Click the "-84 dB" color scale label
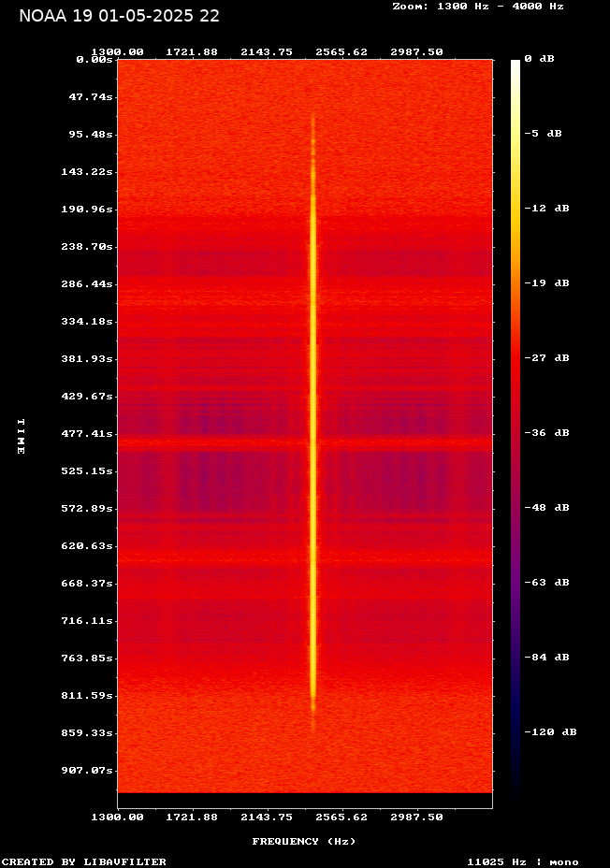The image size is (610, 868). [546, 658]
